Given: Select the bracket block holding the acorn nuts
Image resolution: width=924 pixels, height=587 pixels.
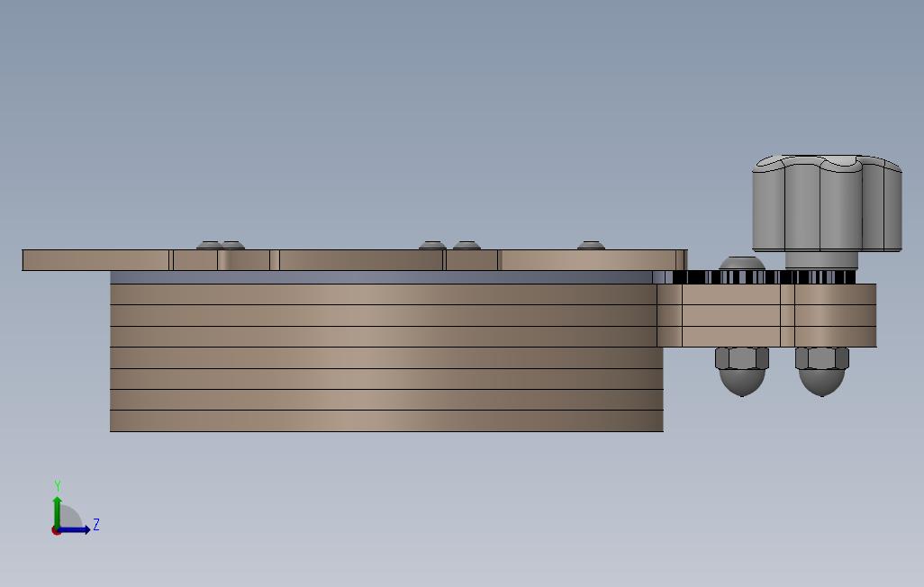Looking at the screenshot, I should click(x=766, y=315).
